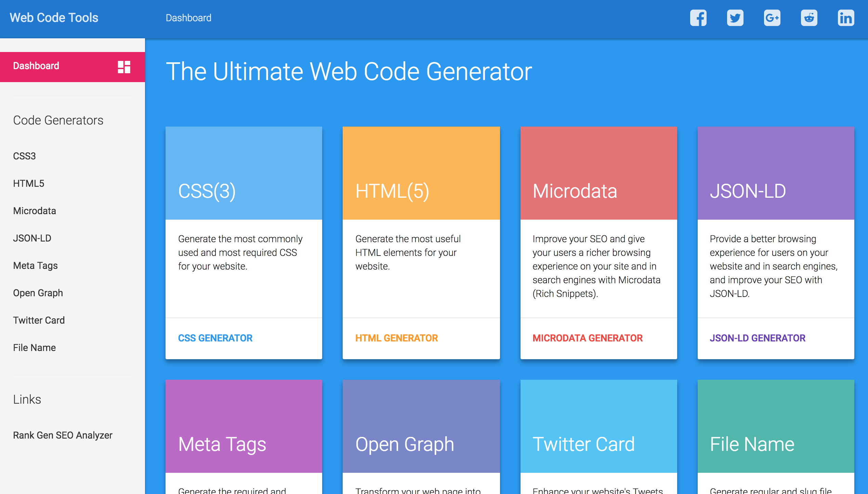Click the Twitter bird icon

click(x=735, y=18)
